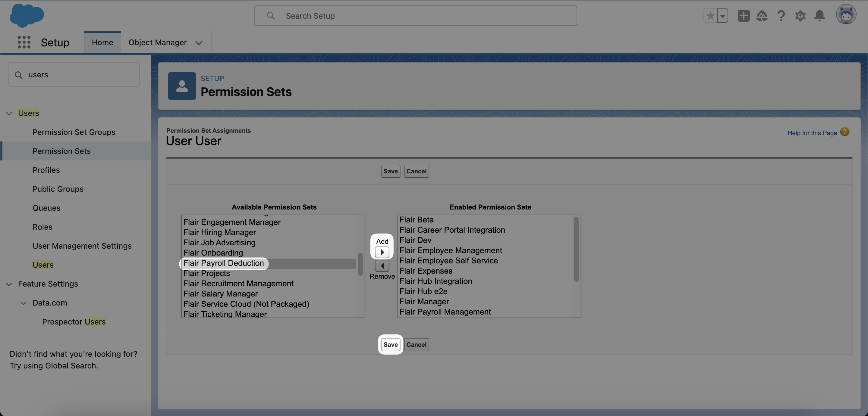The height and width of the screenshot is (416, 868).
Task: Open the favorites list dropdown arrow
Action: coord(722,16)
